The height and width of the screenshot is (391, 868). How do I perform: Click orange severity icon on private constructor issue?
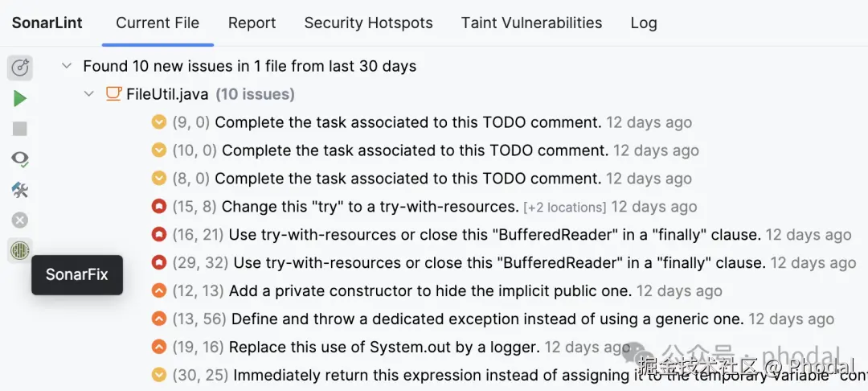point(158,291)
